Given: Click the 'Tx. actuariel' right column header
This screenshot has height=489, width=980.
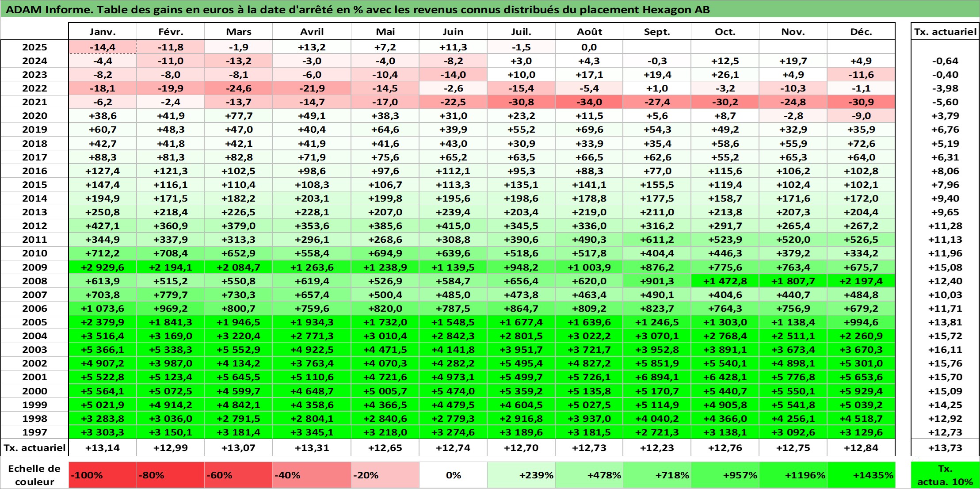Looking at the screenshot, I should point(945,32).
